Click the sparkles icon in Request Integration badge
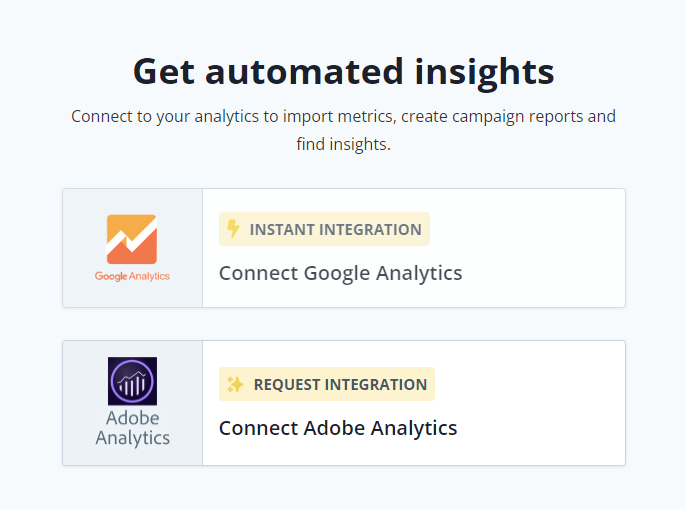This screenshot has width=685, height=509. pyautogui.click(x=235, y=384)
